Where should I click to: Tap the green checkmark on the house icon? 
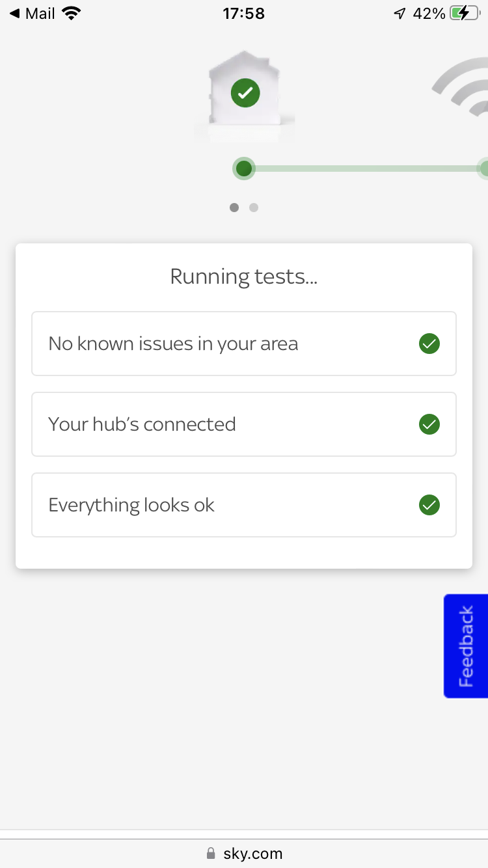245,92
